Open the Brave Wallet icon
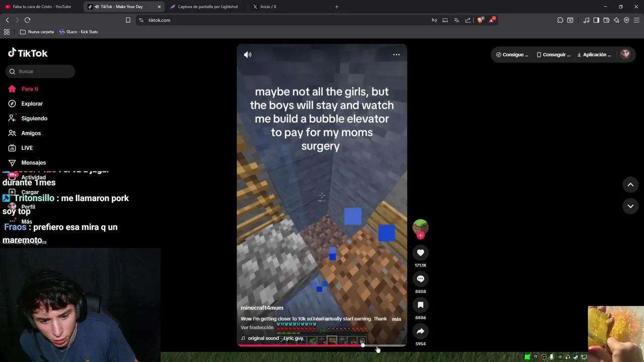The image size is (644, 362). (606, 20)
